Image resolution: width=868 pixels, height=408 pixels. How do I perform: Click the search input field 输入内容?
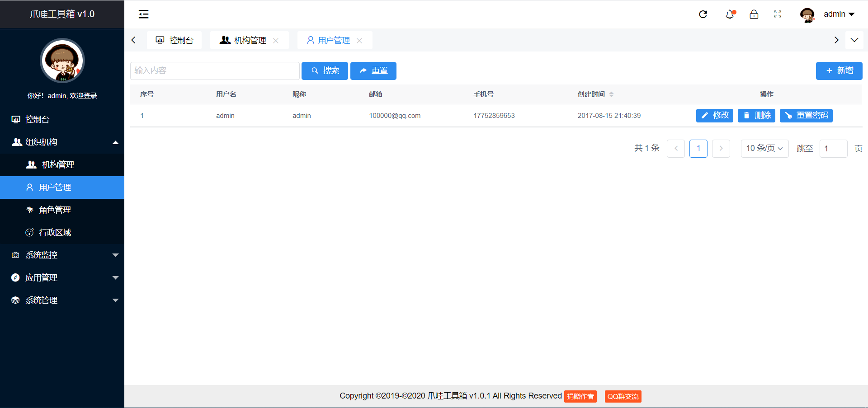click(214, 70)
